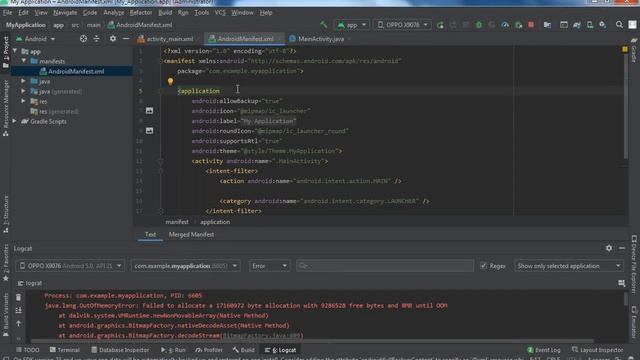The height and width of the screenshot is (360, 640).
Task: Click gutter image icon next to roundIcon line
Action: click(x=149, y=131)
